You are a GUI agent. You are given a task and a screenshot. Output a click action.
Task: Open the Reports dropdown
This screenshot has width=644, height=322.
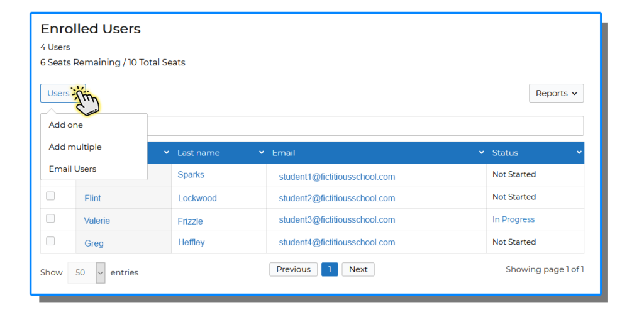pos(556,93)
